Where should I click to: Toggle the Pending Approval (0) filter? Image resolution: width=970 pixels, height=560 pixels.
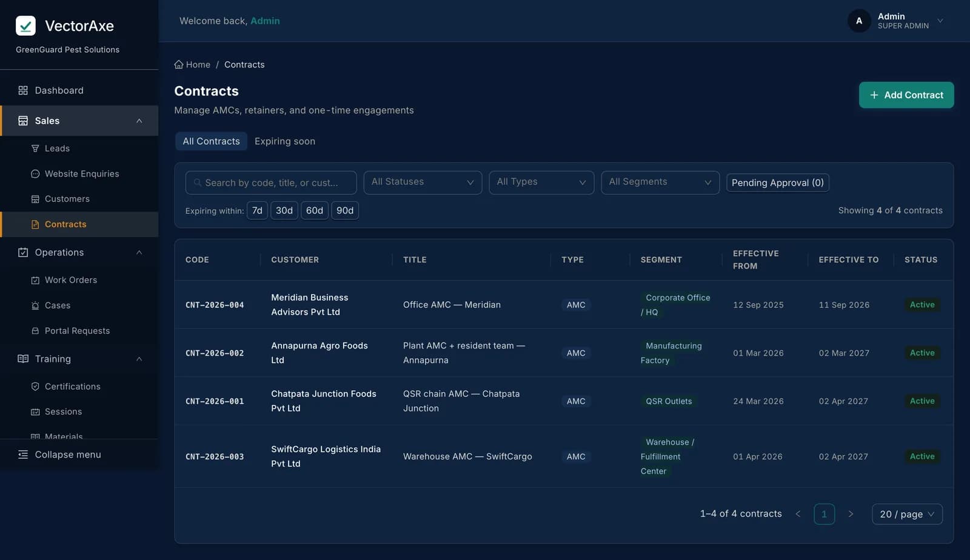778,182
